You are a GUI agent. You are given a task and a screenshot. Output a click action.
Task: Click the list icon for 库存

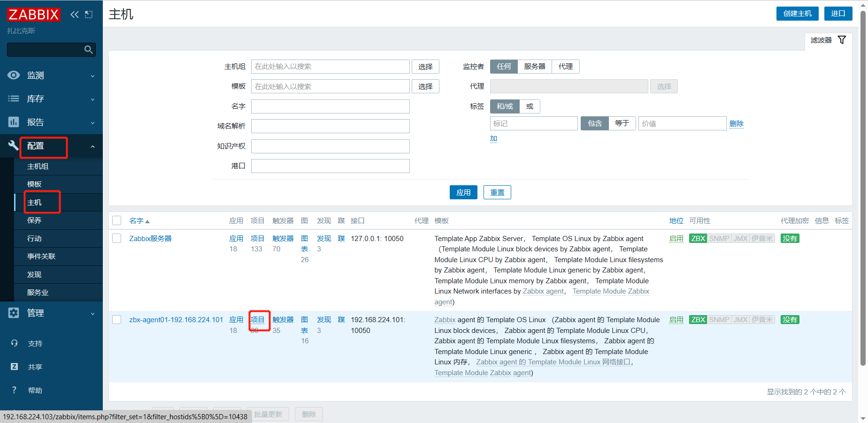click(x=14, y=98)
